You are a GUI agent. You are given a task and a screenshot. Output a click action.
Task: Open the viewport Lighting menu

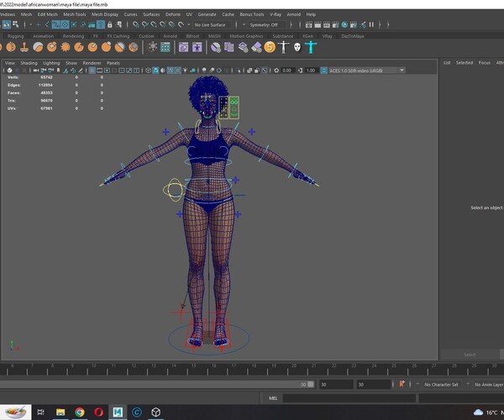pyautogui.click(x=51, y=63)
